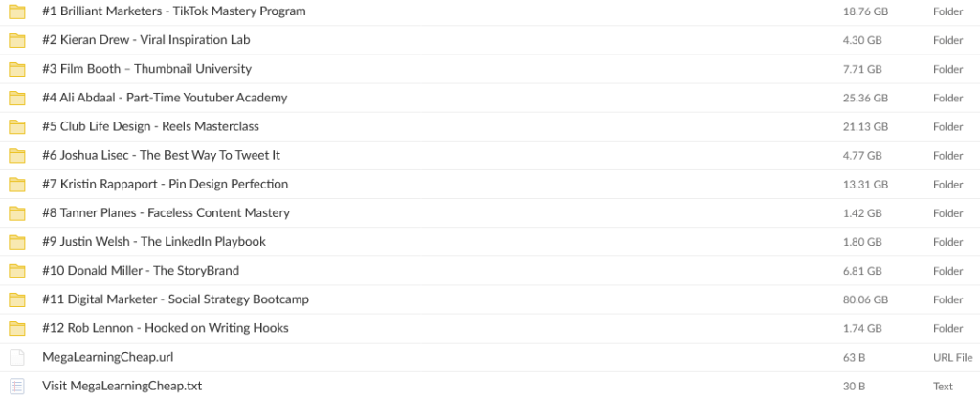Viewport: 980px width, 399px height.
Task: Click folder icon for Kristin Rappaport row
Action: 17,185
